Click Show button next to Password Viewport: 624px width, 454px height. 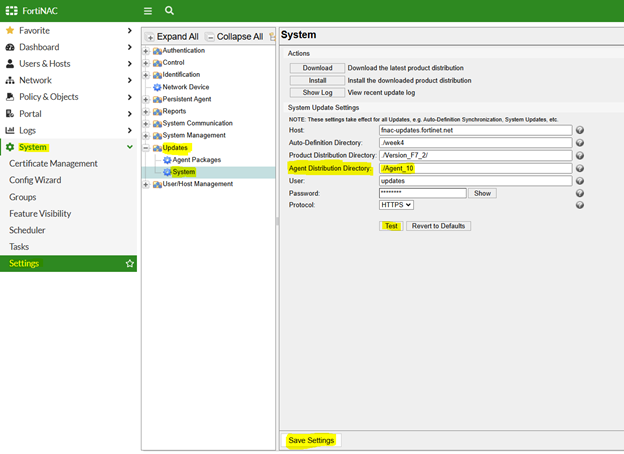pyautogui.click(x=483, y=193)
